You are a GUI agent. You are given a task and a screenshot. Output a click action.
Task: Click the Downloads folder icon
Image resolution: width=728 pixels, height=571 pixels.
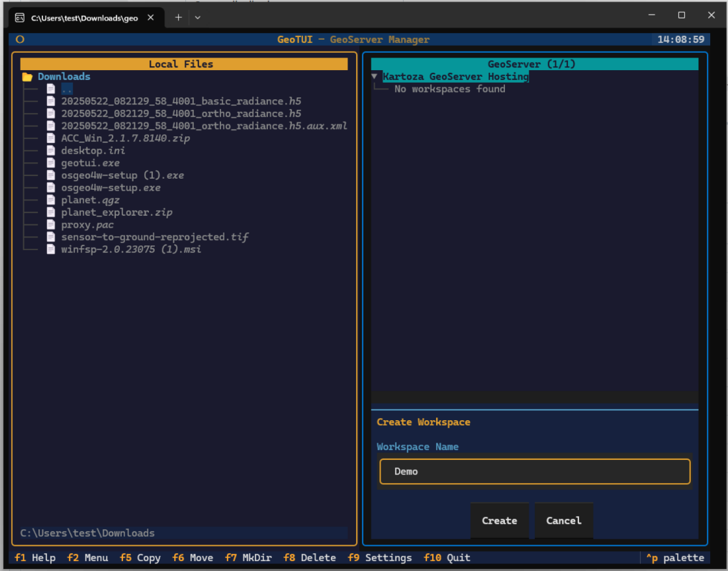(27, 77)
